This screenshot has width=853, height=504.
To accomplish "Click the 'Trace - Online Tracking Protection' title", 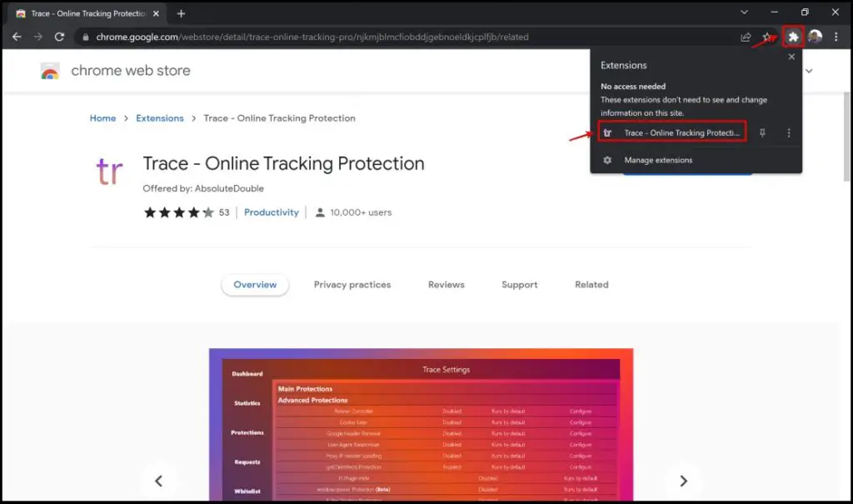I will click(283, 163).
